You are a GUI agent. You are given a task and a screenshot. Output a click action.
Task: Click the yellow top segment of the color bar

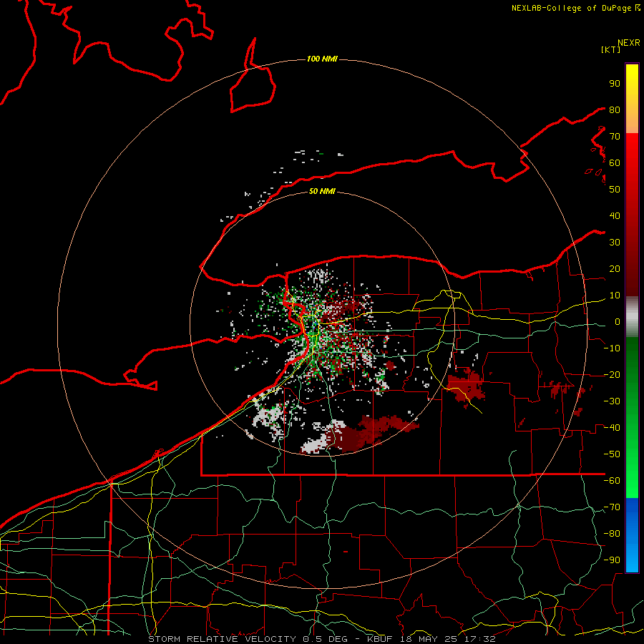[x=632, y=99]
